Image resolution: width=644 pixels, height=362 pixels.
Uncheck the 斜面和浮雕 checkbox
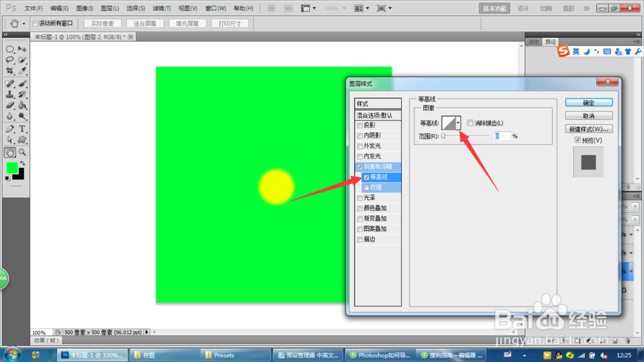(360, 167)
